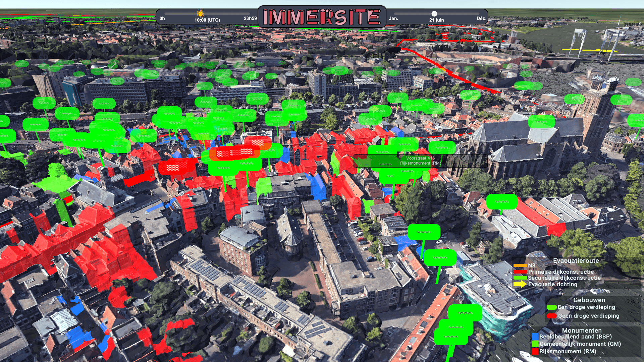Screen dimensions: 644x362
Task: Select the red Primaire dijkconstructie legend swatch
Action: point(520,272)
